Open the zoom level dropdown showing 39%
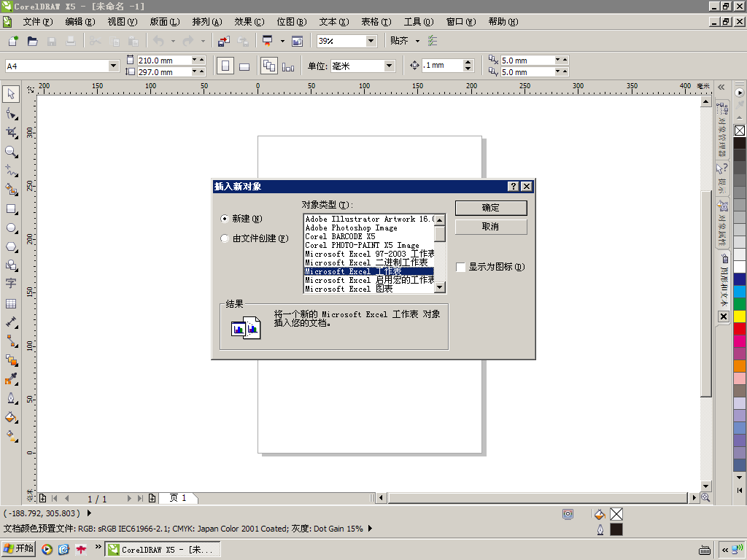Viewport: 747px width, 560px height. tap(371, 41)
